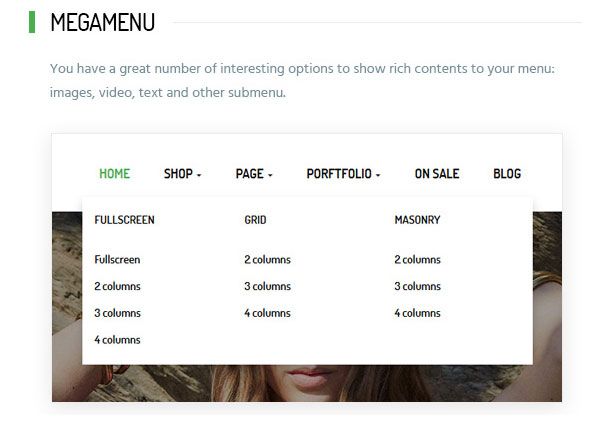Click the MASONRY column heading
Image resolution: width=614 pixels, height=423 pixels.
tap(417, 220)
